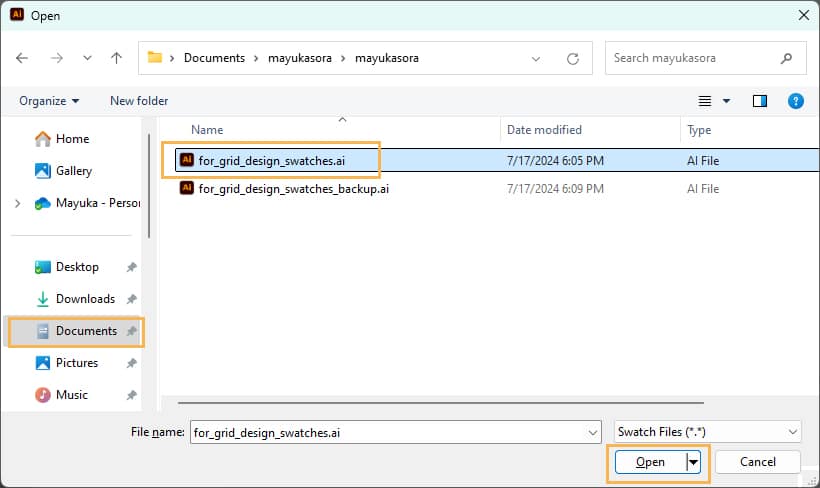Click the Documents breadcrumb in address bar
820x488 pixels.
[214, 58]
